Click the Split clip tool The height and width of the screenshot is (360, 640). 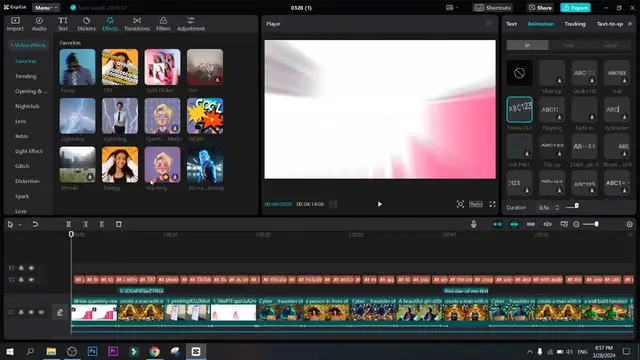coord(69,224)
